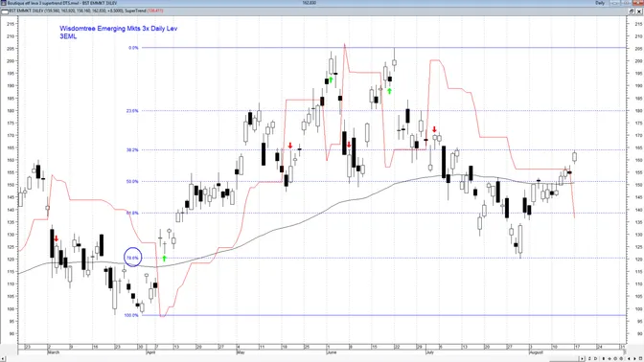Click the March label on date axis
Viewport: 644px width, 362px height.
(54, 352)
